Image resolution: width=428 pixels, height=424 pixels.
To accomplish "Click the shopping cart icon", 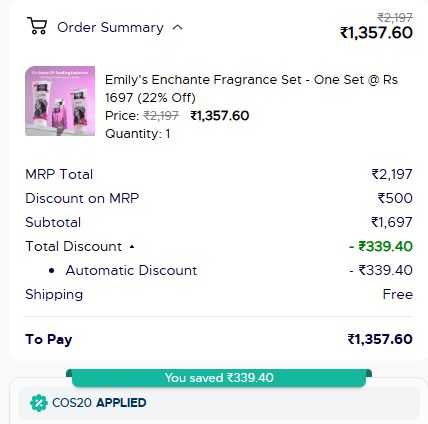I will coord(37,26).
